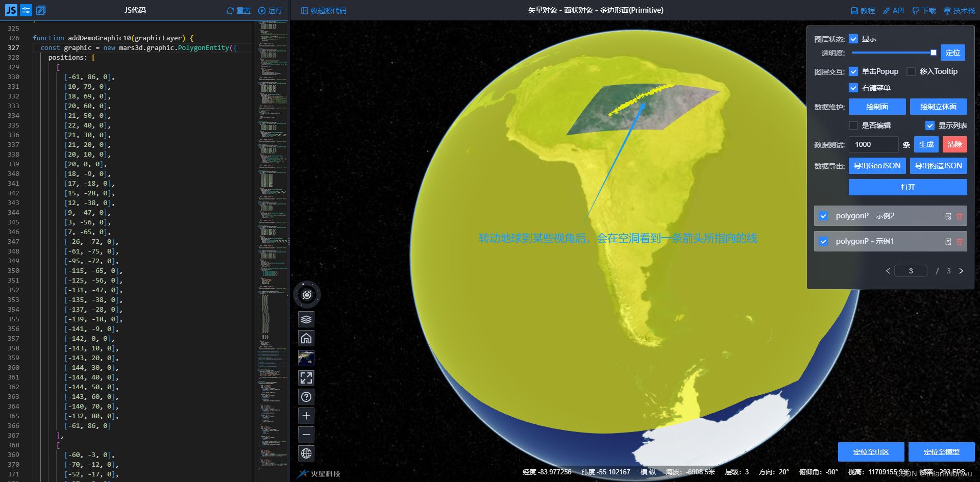Uncheck visibility of polygonP - 示例1 layer
The height and width of the screenshot is (482, 980).
(823, 241)
